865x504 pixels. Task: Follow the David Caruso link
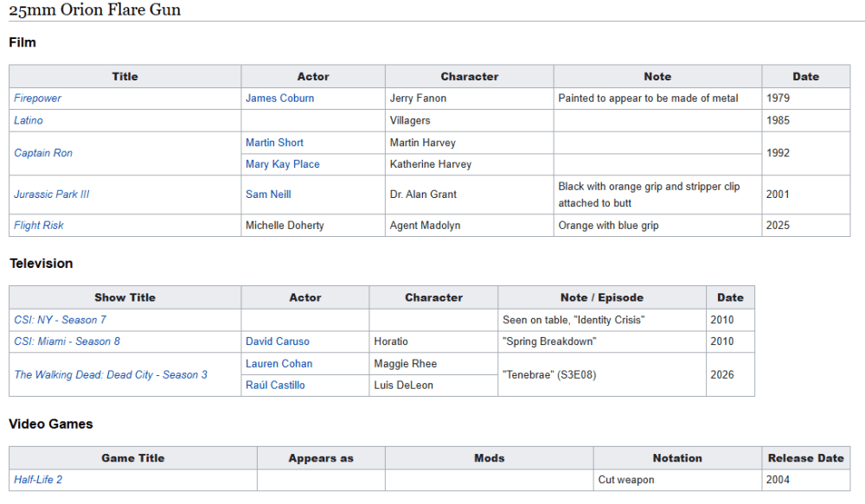(x=278, y=341)
